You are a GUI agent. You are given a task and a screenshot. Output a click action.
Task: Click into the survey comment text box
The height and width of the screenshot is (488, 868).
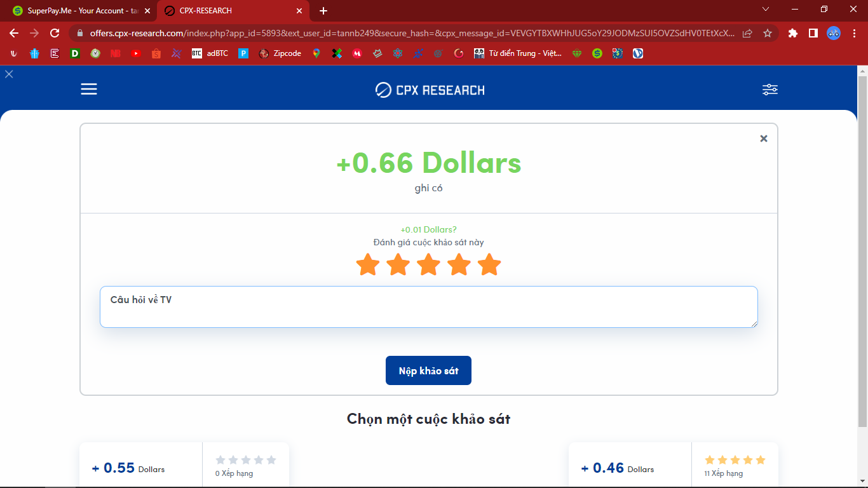(x=429, y=307)
